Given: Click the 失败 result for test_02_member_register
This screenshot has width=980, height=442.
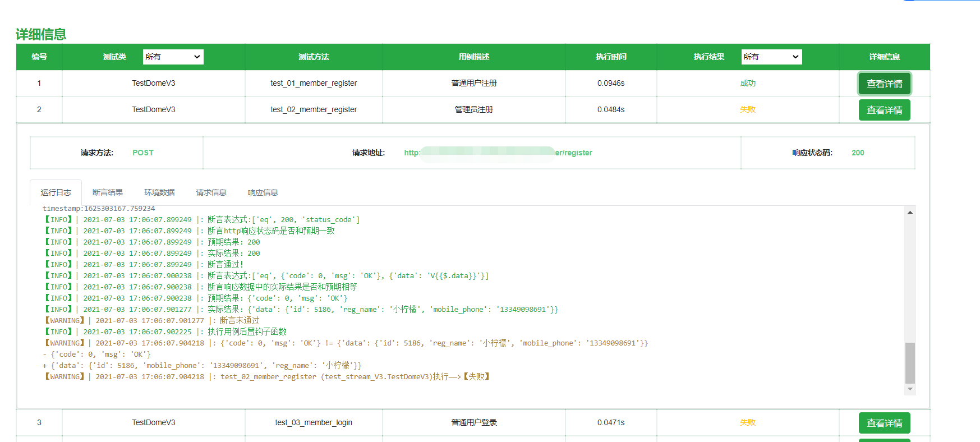Looking at the screenshot, I should click(748, 109).
